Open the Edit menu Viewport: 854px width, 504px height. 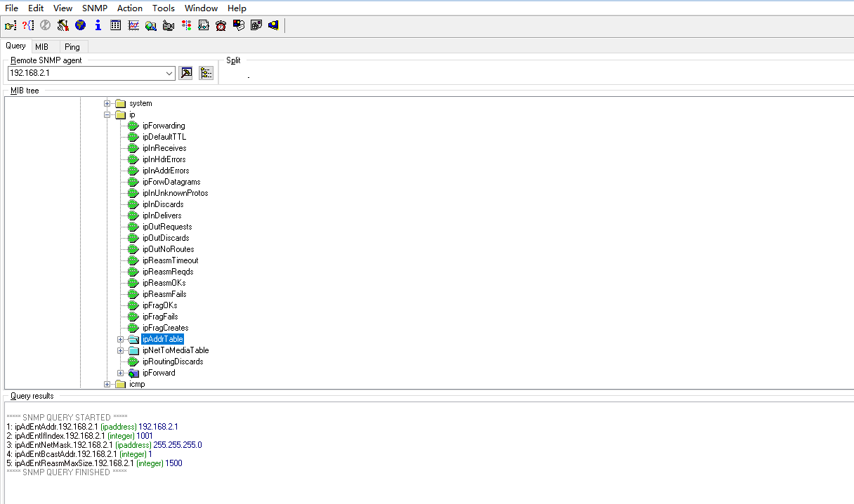tap(36, 8)
